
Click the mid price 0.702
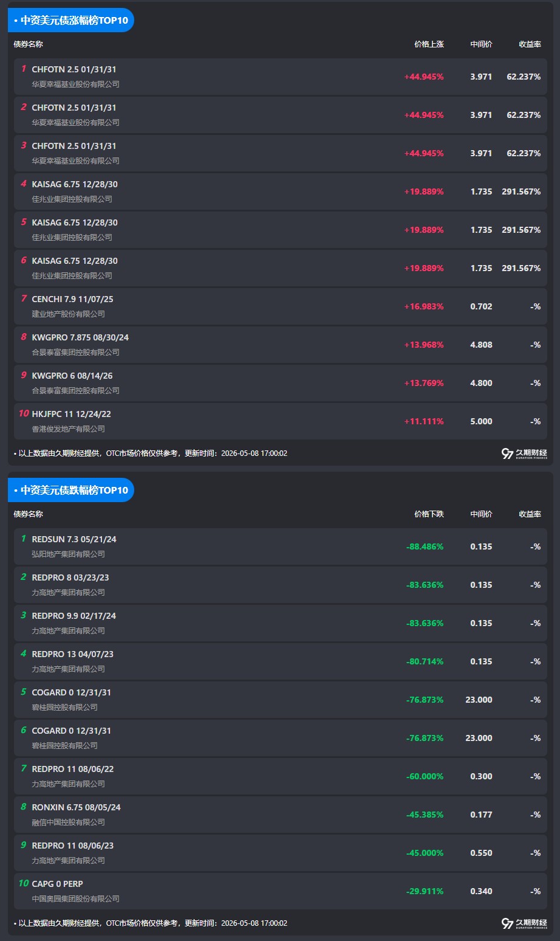(x=481, y=307)
